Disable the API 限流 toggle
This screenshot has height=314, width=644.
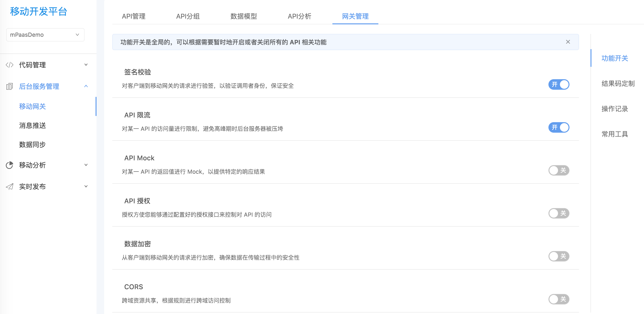(558, 127)
